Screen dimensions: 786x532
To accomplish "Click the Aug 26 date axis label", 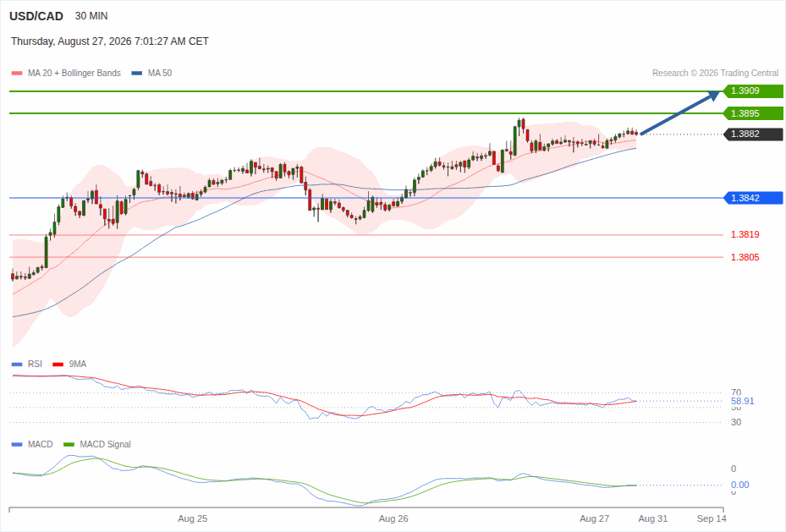I will coord(393,518).
